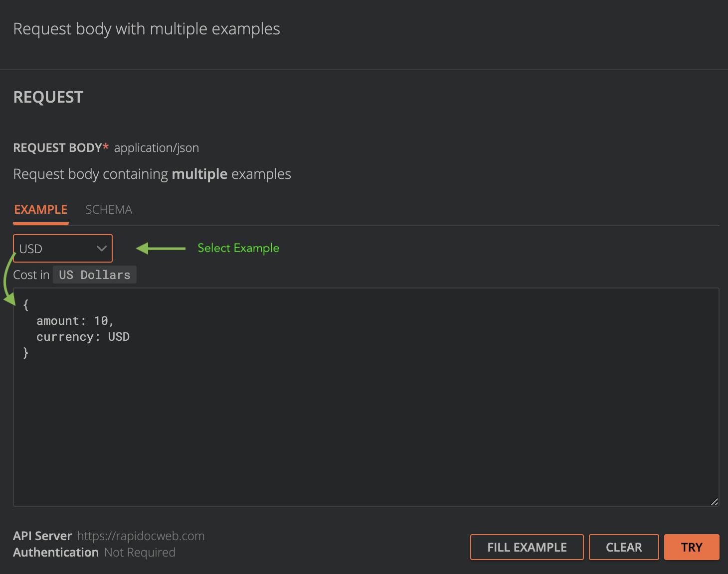This screenshot has height=574, width=728.
Task: Click the resize handle of the body editor
Action: 714,501
